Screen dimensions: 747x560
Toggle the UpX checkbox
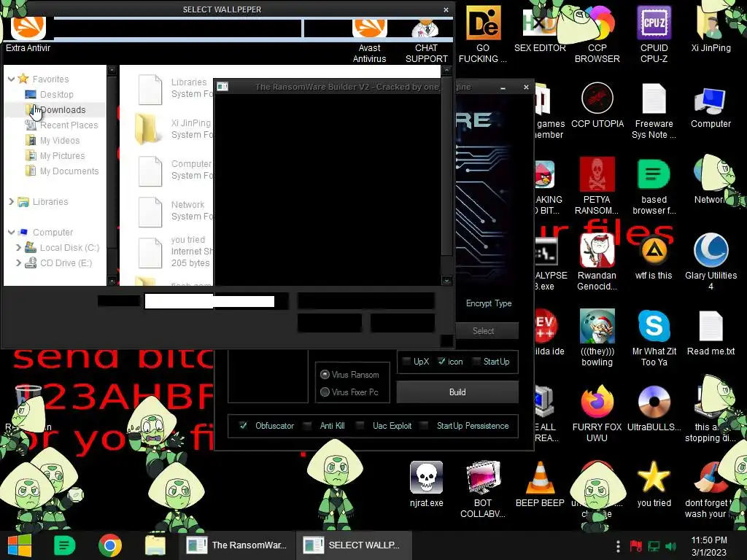point(406,362)
